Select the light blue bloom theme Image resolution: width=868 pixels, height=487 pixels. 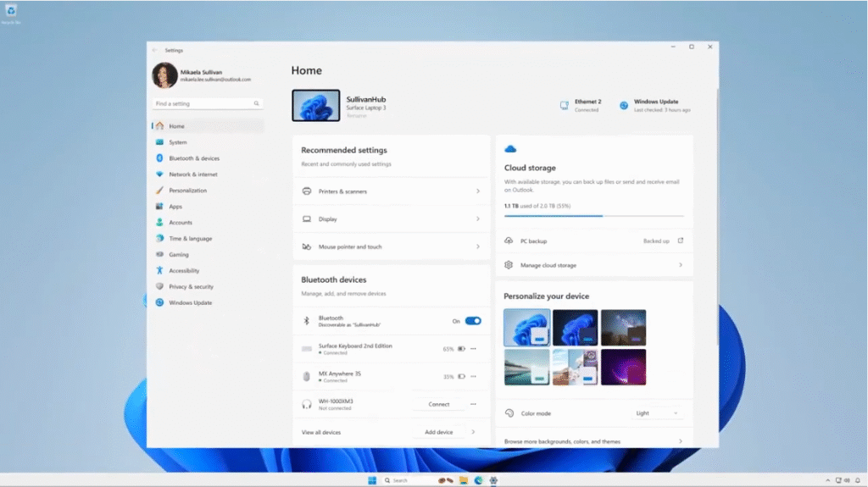(527, 328)
